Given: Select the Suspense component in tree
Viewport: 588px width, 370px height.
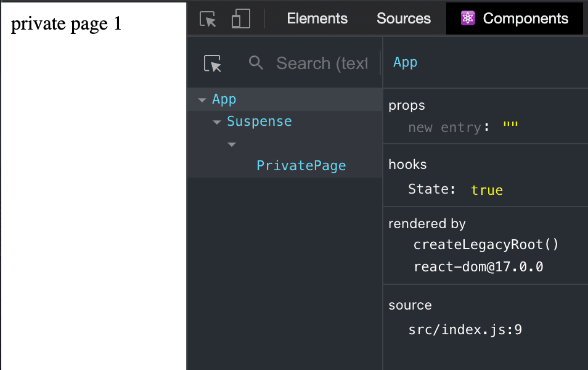Looking at the screenshot, I should pos(259,121).
